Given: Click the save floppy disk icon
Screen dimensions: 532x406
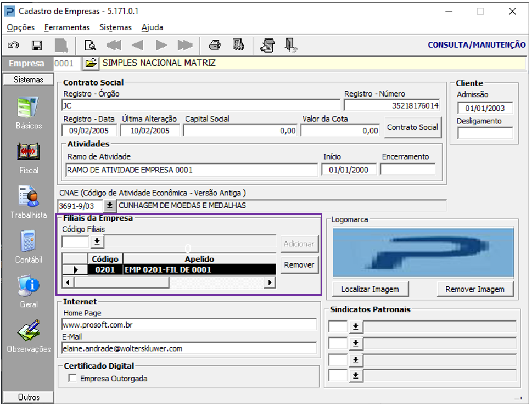Looking at the screenshot, I should [37, 45].
